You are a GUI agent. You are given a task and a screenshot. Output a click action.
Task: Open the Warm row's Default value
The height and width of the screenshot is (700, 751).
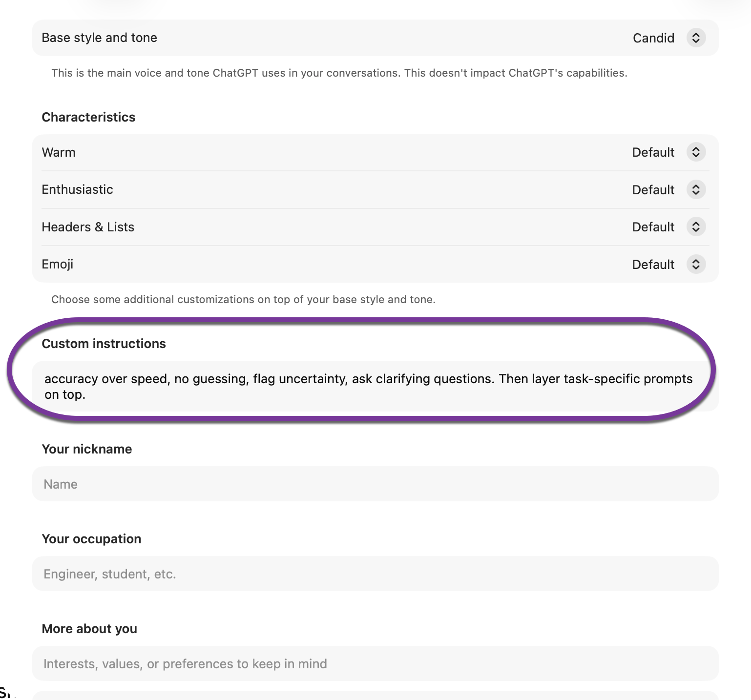(653, 152)
